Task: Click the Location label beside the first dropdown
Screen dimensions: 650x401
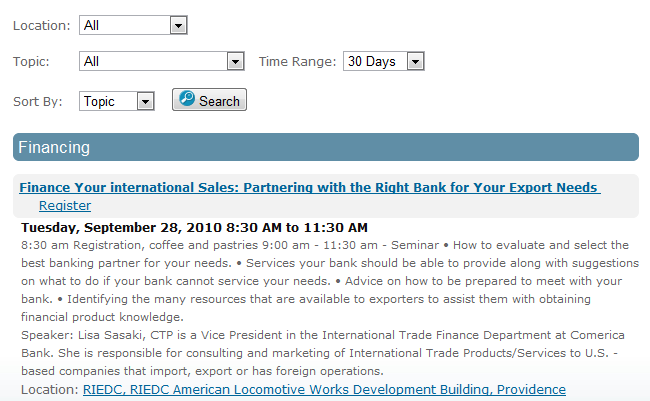Action: pos(42,26)
